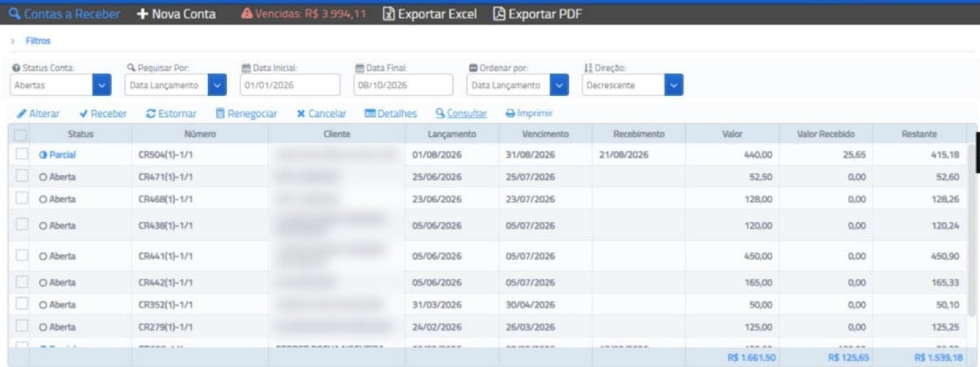Viewport: 980px width, 367px height.
Task: Click the R$ 1.661,50 total value
Action: point(751,358)
